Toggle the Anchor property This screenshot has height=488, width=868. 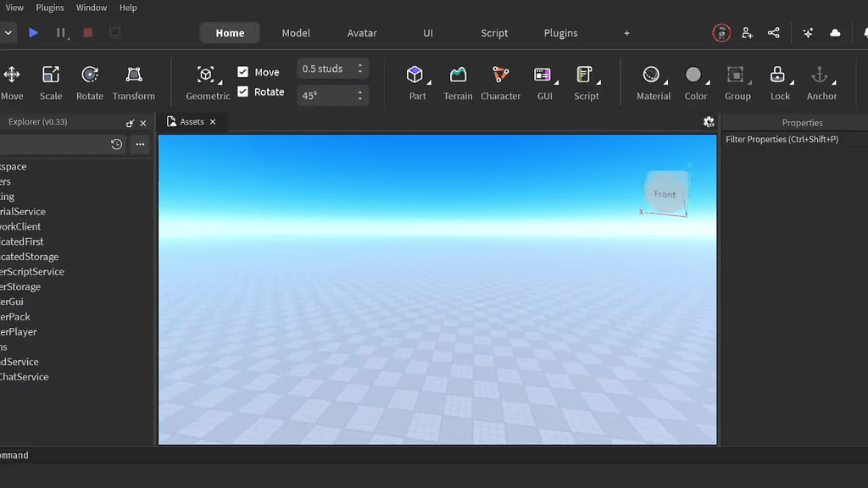point(821,80)
